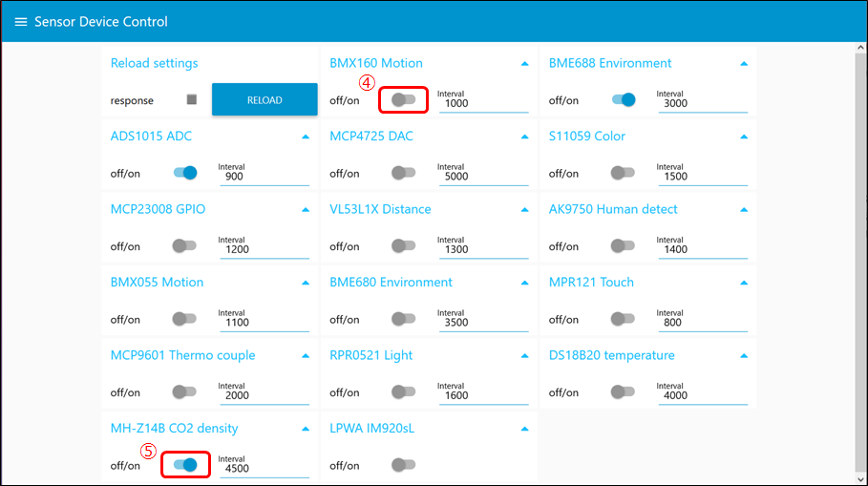
Task: Open the hamburger navigation menu
Action: [x=21, y=22]
